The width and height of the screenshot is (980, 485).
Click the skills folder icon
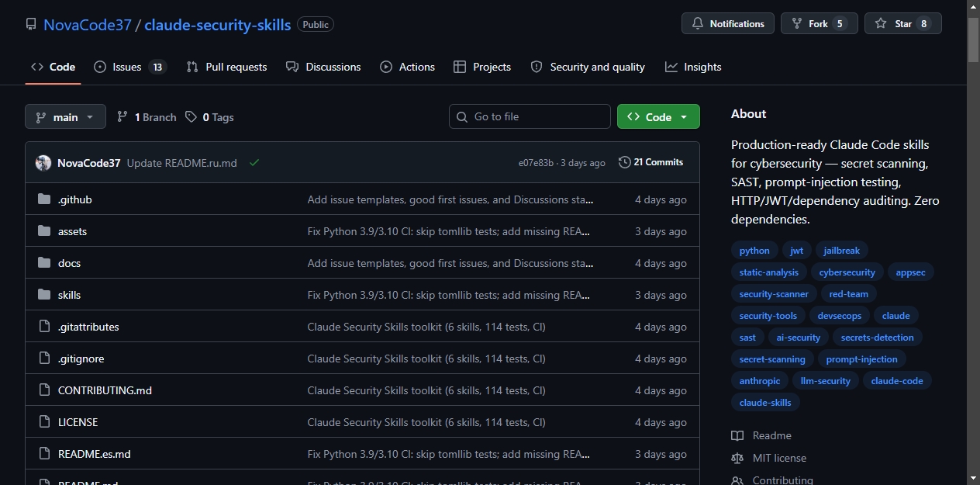44,295
